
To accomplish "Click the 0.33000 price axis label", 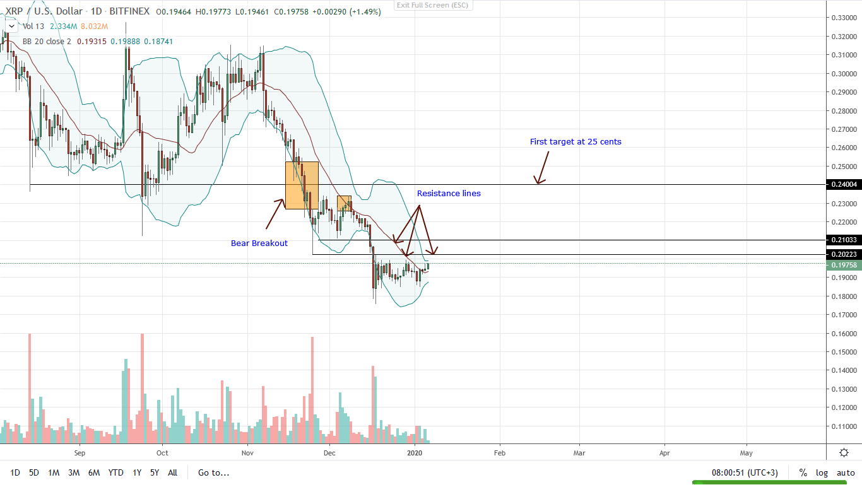I will click(x=844, y=18).
